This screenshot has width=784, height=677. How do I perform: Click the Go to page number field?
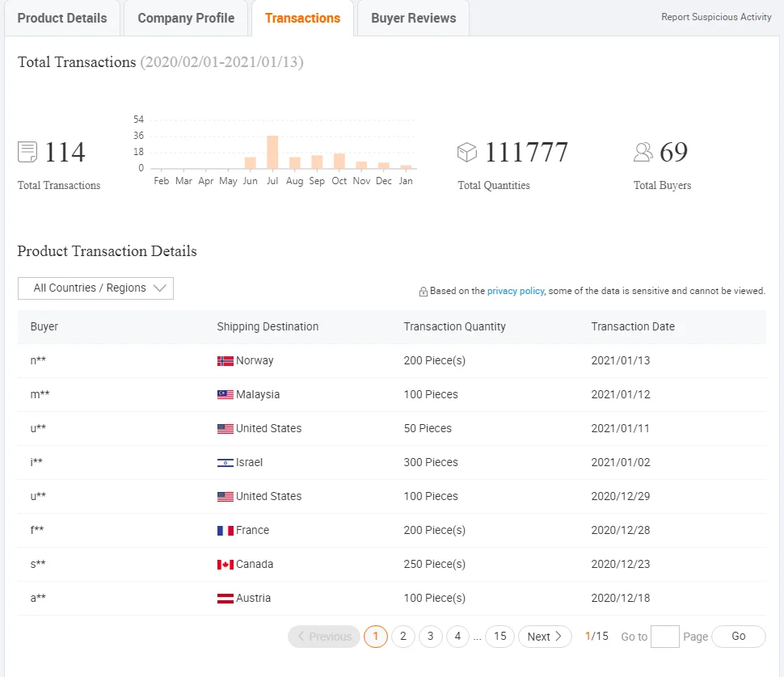tap(664, 637)
